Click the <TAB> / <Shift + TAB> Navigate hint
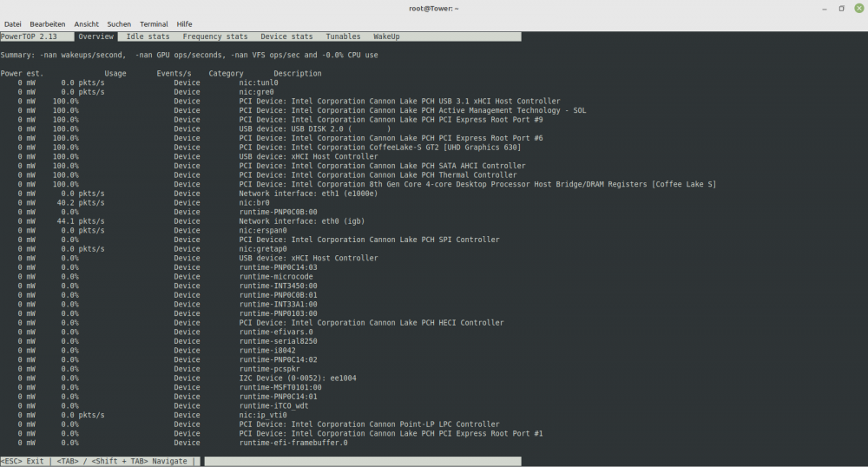Screen dimensions: 868x467 point(122,461)
